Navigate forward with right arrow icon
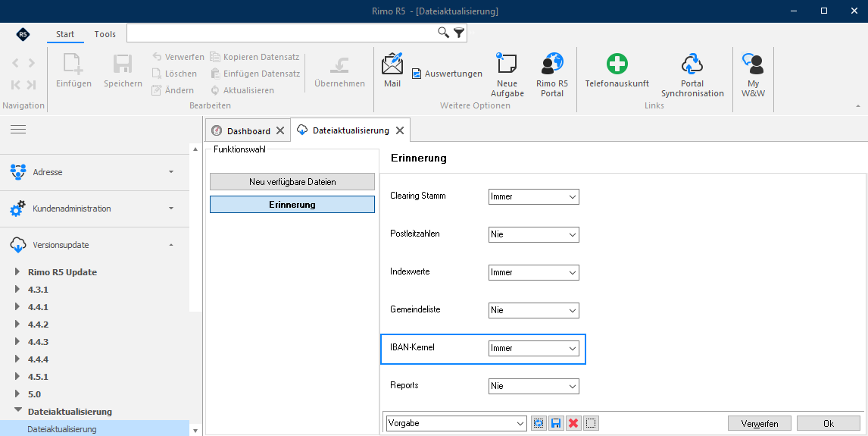 click(x=32, y=63)
